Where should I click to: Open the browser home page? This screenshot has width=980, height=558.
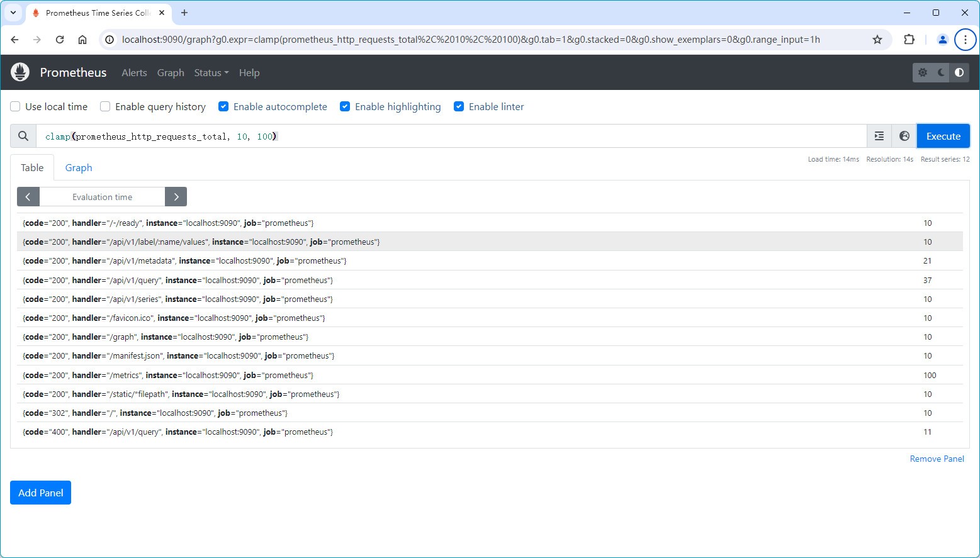tap(82, 40)
